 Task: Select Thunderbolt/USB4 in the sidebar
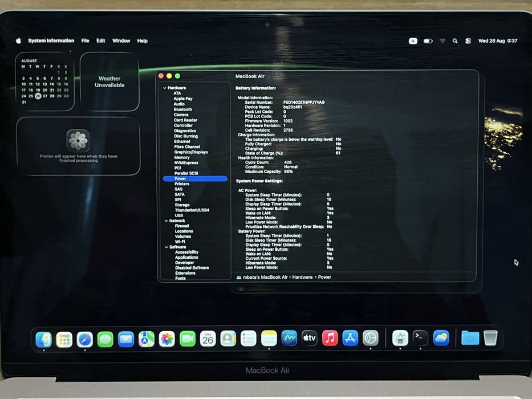tap(192, 210)
